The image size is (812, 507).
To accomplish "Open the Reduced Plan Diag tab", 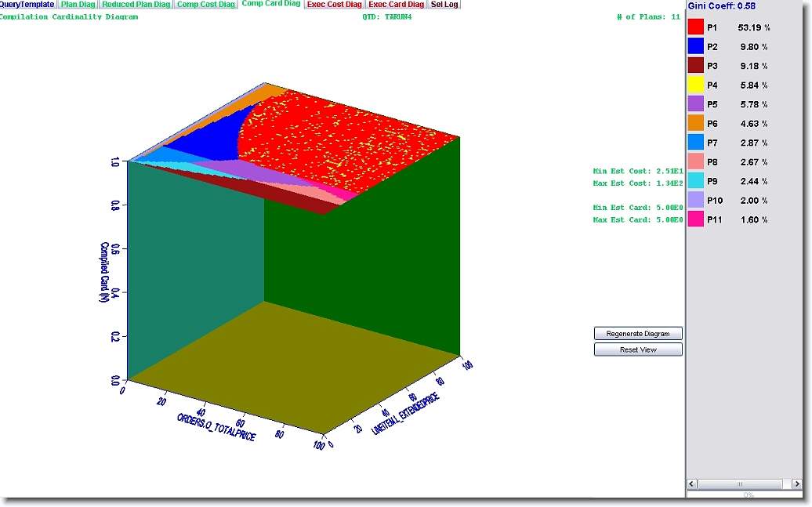I will (136, 5).
